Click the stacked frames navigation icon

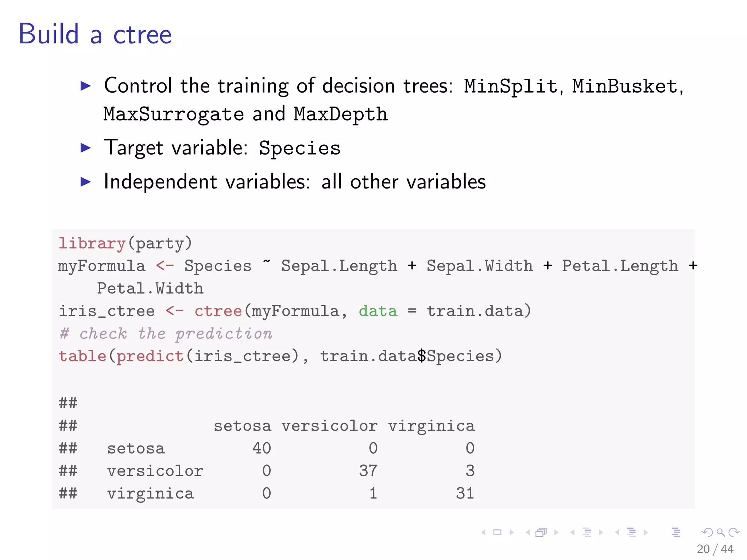541,532
